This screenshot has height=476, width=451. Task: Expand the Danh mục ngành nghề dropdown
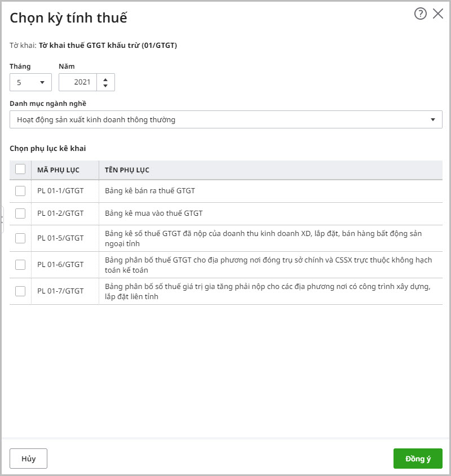[x=225, y=119]
